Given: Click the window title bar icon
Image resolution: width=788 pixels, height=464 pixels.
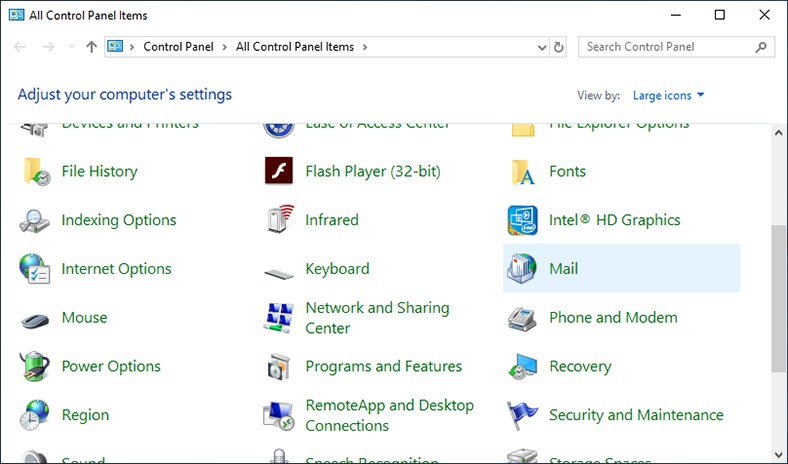Looking at the screenshot, I should tap(16, 15).
